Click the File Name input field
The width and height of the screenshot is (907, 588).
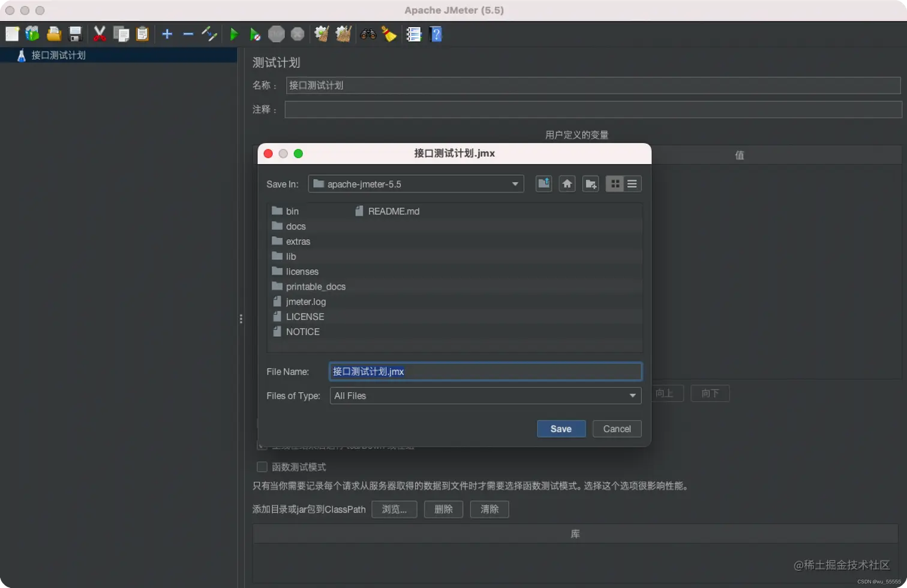pyautogui.click(x=485, y=372)
